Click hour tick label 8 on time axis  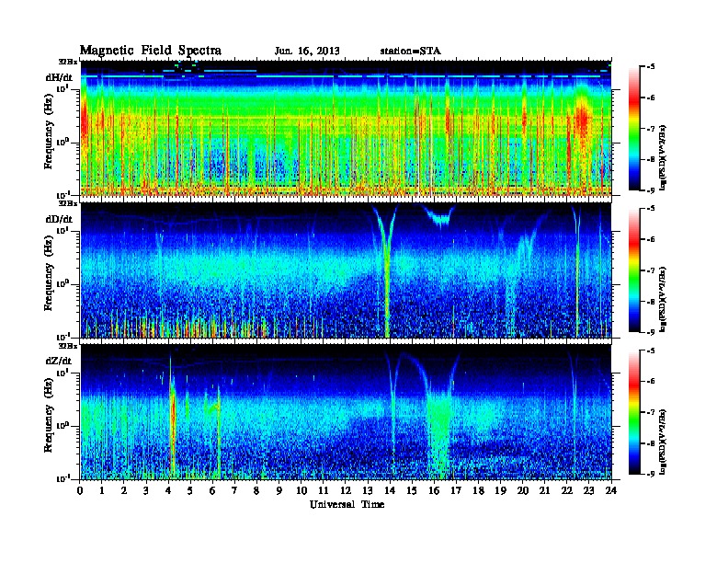(x=256, y=490)
